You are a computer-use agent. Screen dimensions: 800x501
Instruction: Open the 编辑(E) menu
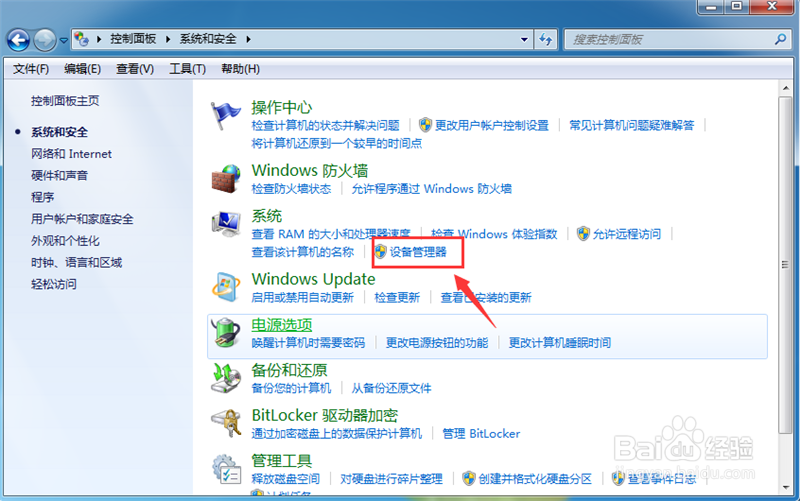(x=82, y=69)
